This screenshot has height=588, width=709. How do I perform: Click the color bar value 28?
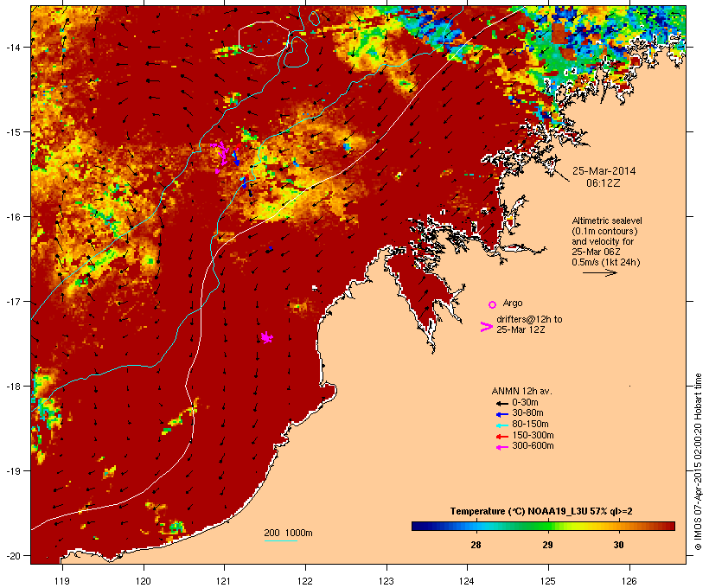(476, 545)
